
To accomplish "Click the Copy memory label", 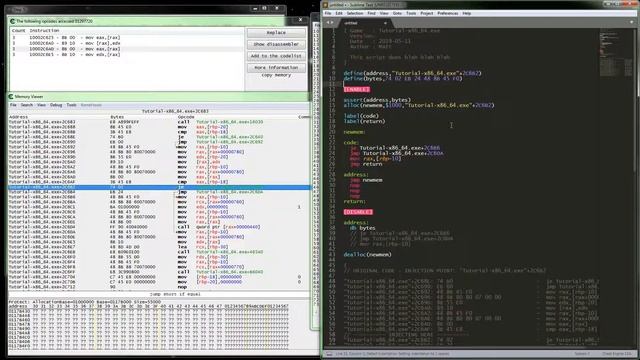I will (276, 75).
